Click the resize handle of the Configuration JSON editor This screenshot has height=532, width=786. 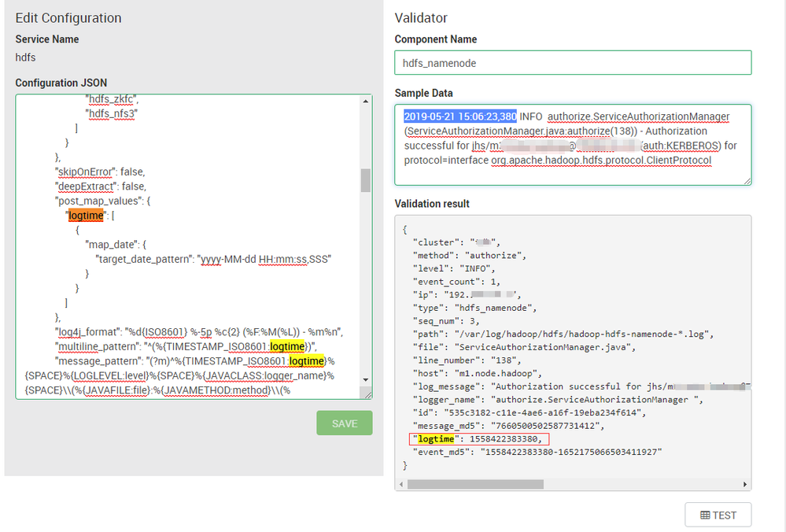click(368, 395)
